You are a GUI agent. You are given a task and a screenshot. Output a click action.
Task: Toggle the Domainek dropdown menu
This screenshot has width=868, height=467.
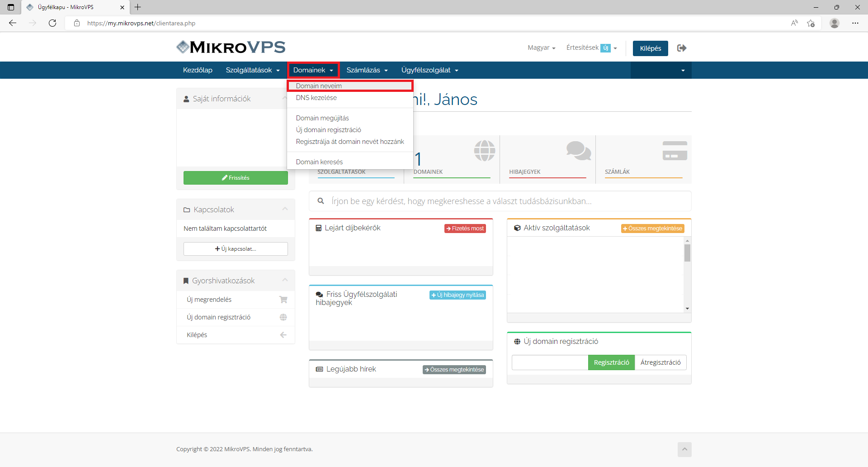click(x=313, y=70)
